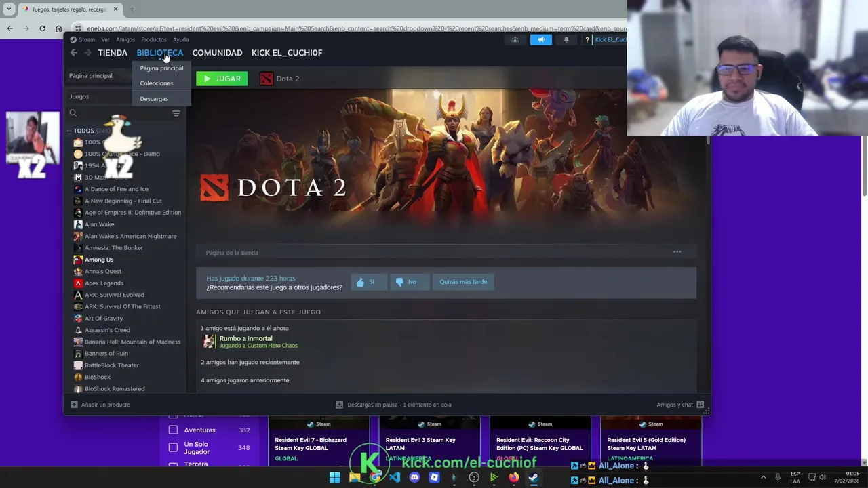
Task: Click Quizás más tarde button
Action: pyautogui.click(x=463, y=282)
